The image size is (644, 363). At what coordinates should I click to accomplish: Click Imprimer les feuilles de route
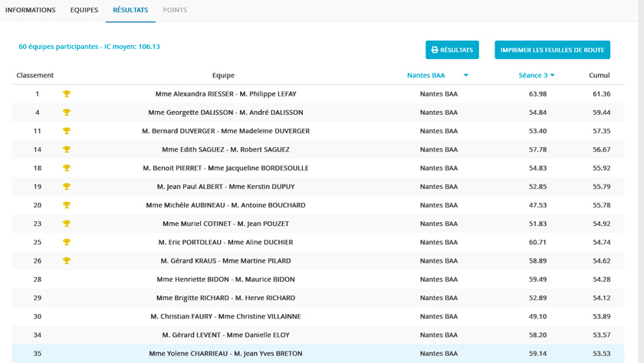coord(552,50)
